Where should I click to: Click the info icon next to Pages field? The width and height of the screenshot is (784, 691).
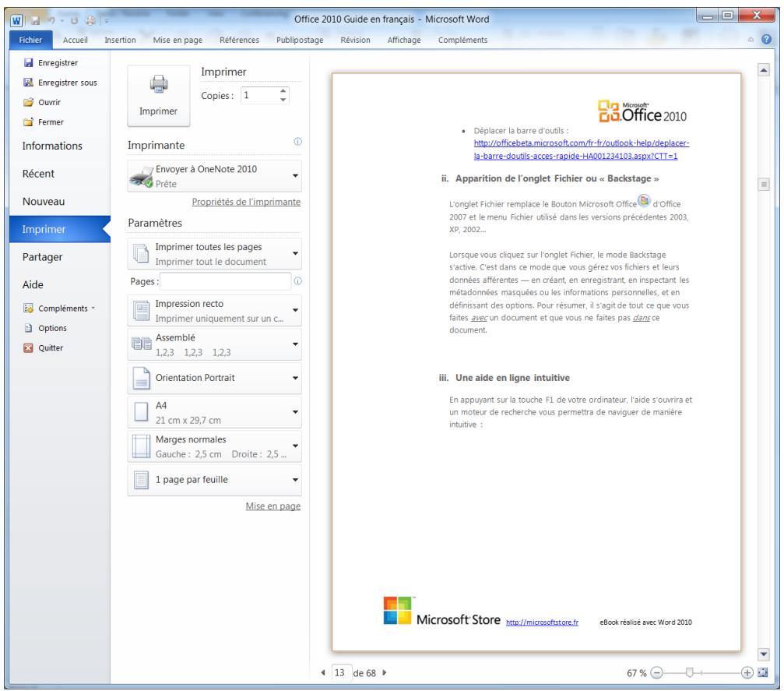coord(297,281)
